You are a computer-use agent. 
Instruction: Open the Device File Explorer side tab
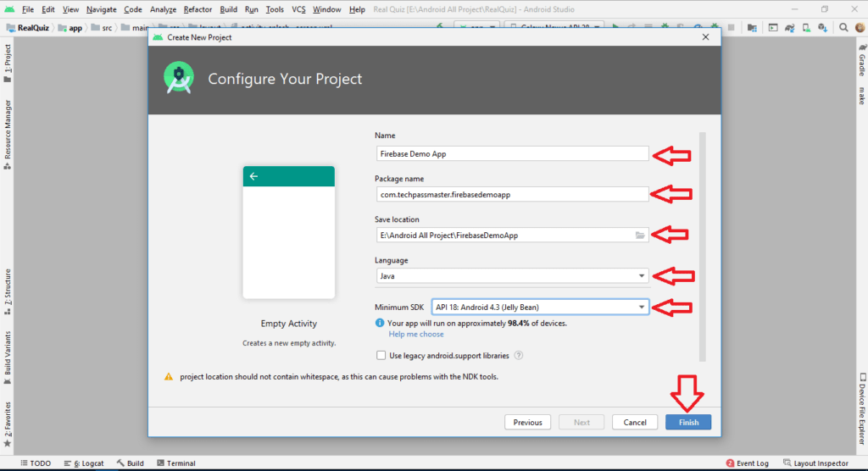click(x=862, y=408)
